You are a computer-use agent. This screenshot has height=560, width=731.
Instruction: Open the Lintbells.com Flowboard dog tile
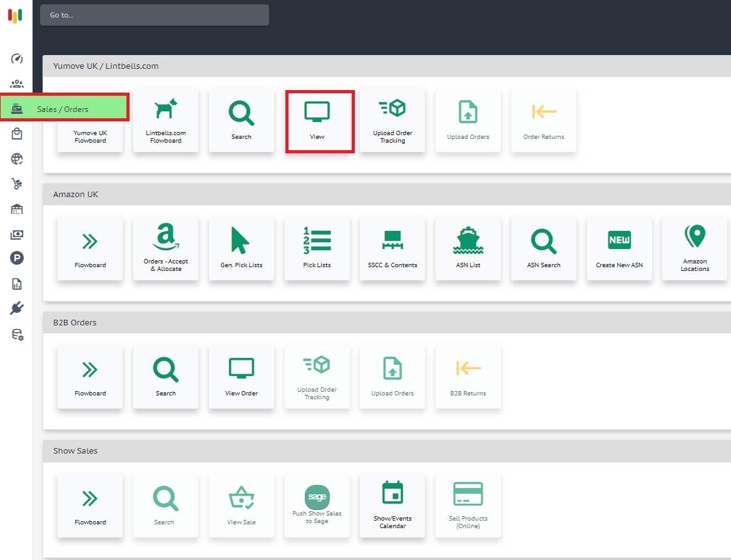[x=165, y=120]
